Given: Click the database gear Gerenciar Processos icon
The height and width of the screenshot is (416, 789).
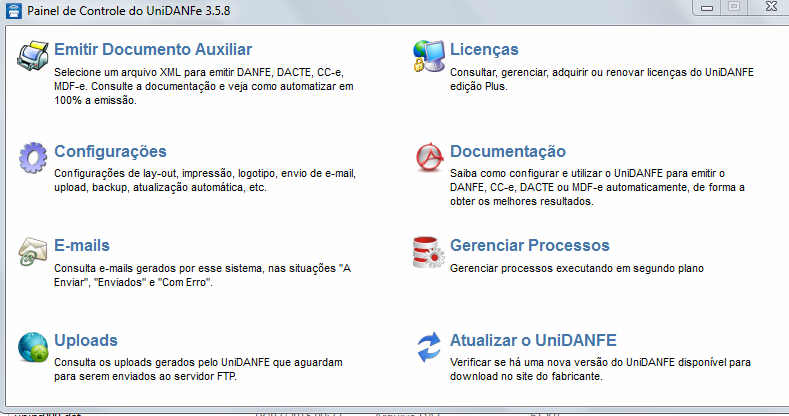Looking at the screenshot, I should (x=429, y=252).
